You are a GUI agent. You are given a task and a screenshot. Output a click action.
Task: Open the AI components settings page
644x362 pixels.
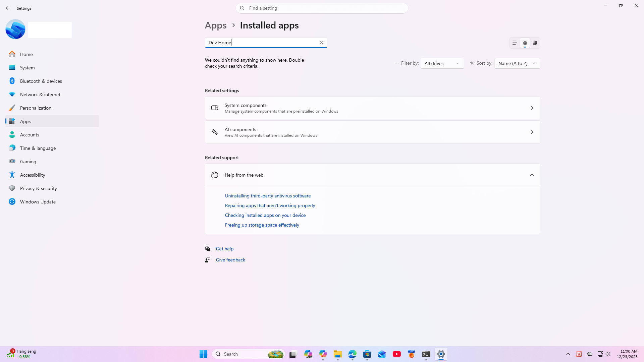point(372,132)
